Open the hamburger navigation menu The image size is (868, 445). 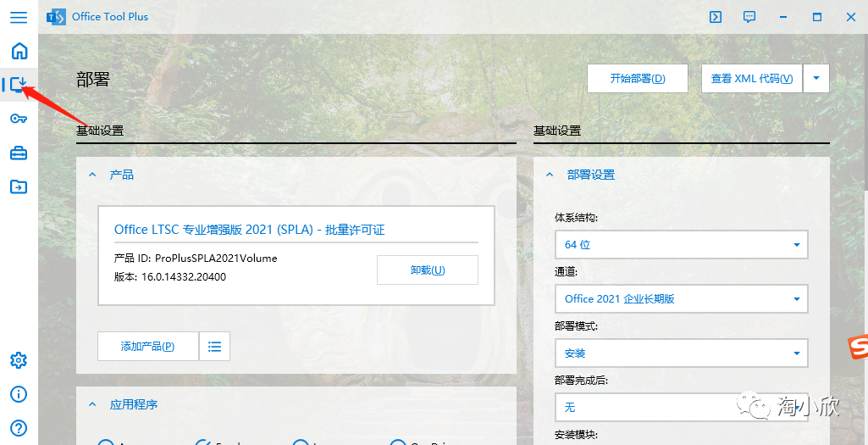point(19,17)
